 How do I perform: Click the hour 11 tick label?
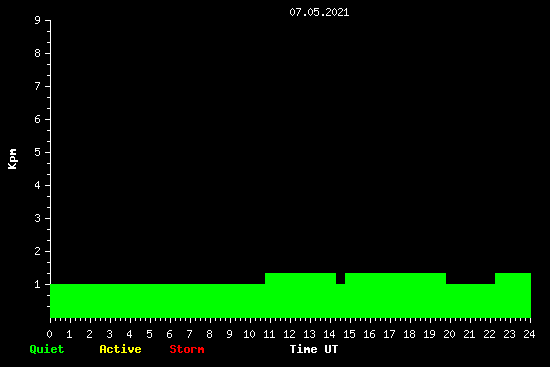click(269, 334)
